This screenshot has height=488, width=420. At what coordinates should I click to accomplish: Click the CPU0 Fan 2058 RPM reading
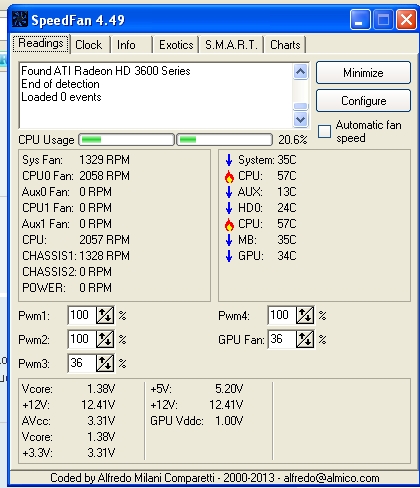pos(76,176)
